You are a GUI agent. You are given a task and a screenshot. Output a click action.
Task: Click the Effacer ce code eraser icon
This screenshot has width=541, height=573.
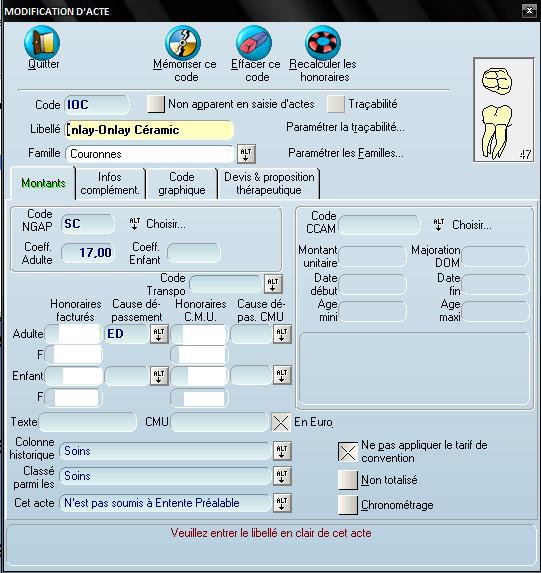[254, 43]
